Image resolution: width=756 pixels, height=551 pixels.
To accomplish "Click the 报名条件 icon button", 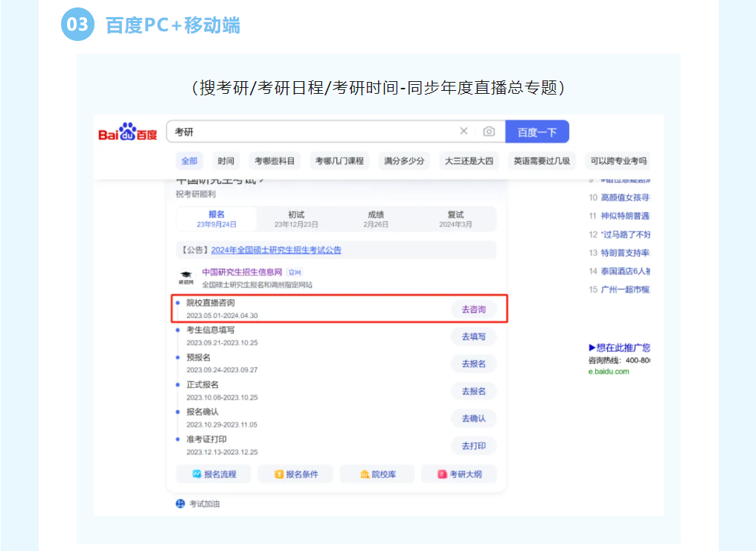I will pyautogui.click(x=295, y=474).
